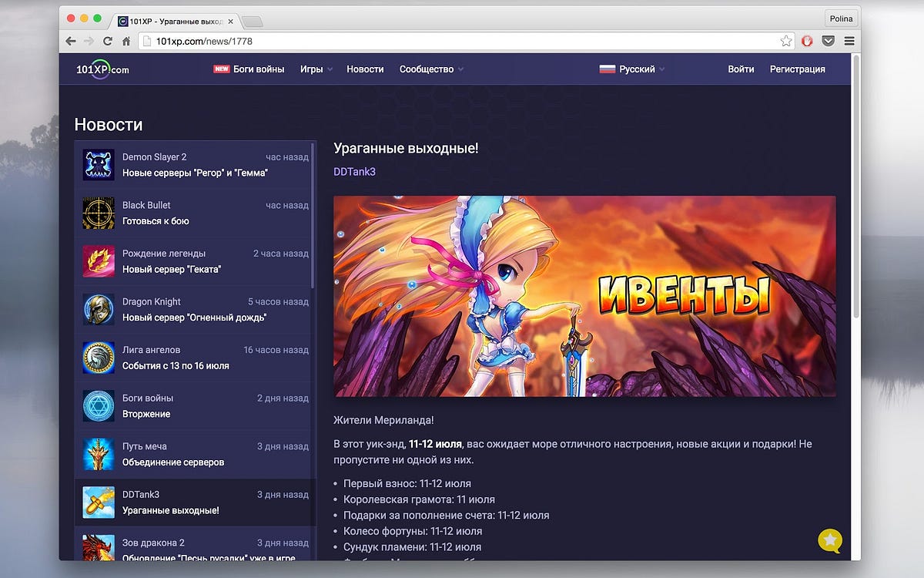Screen dimensions: 924x578
Task: Click the favicon on the 101XP tab
Action: coord(123,22)
